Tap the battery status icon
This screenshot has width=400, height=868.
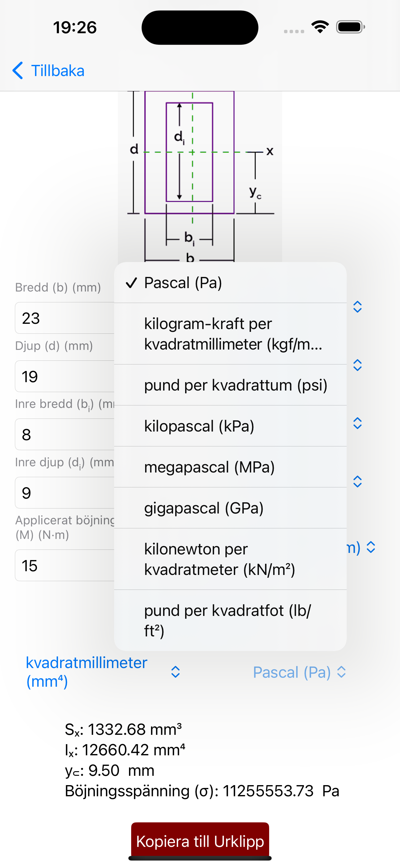click(x=350, y=27)
